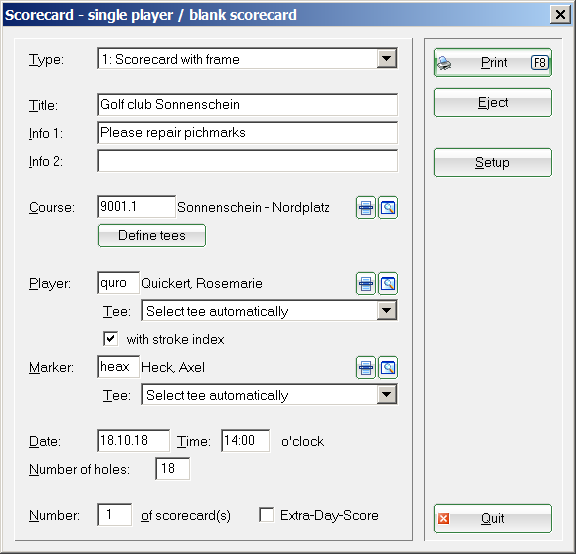
Task: Click into the Info 2 field
Action: 247,161
